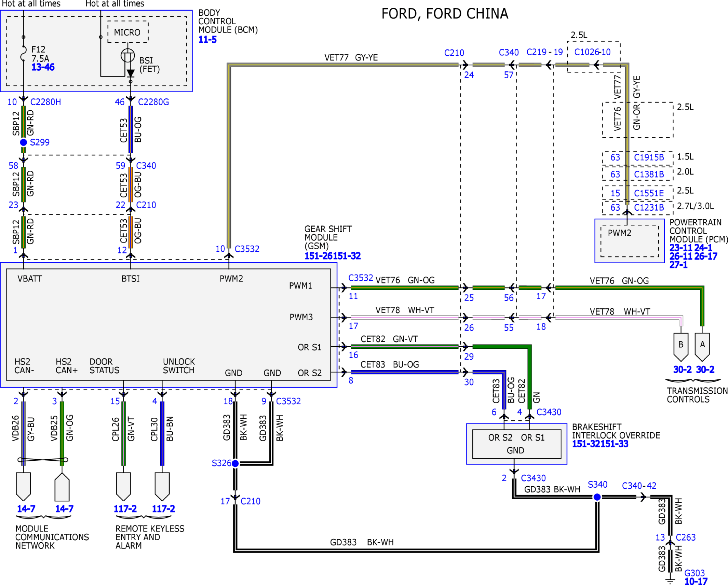Open the 117-2 reference below wire CPL30
This screenshot has width=728, height=585.
(x=163, y=509)
